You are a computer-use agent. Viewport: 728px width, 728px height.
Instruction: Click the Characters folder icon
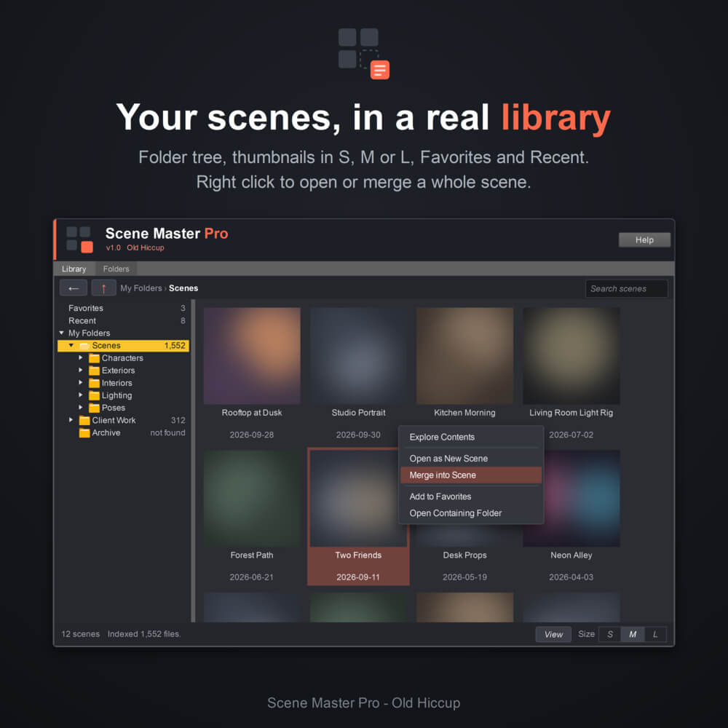pos(94,358)
